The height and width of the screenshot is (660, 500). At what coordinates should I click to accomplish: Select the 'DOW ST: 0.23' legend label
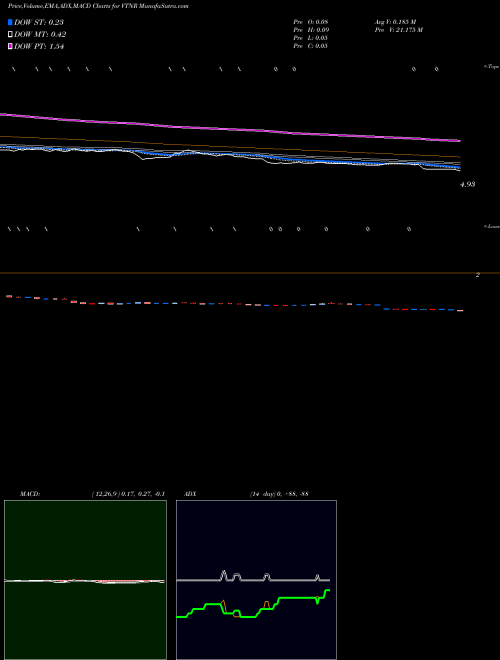pos(39,22)
